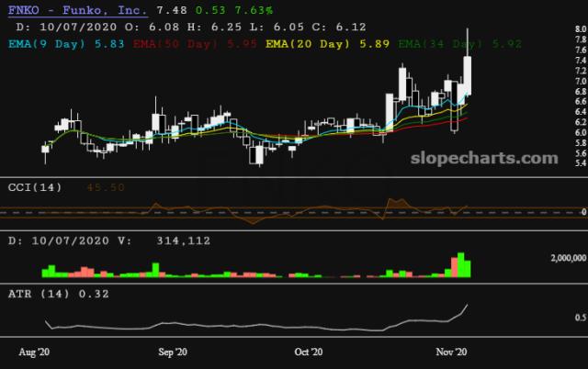Click the Oct '20 date axis label
This screenshot has height=369, width=588.
pos(309,352)
